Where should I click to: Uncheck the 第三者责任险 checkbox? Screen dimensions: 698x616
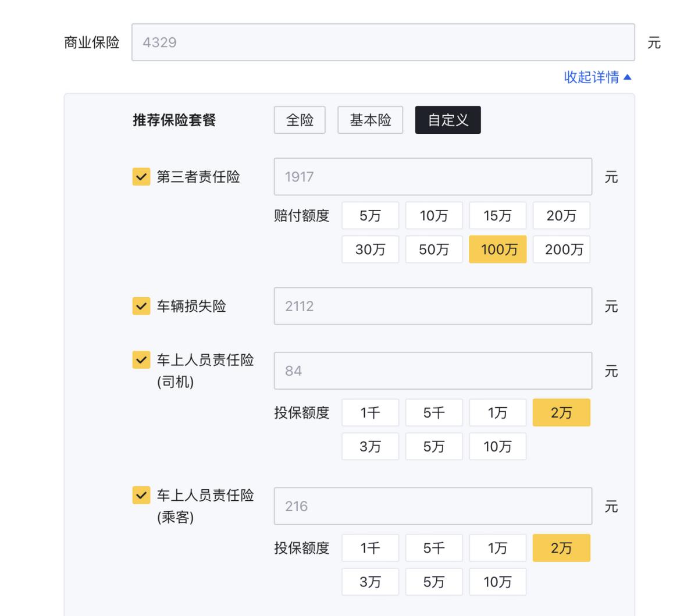coord(140,177)
